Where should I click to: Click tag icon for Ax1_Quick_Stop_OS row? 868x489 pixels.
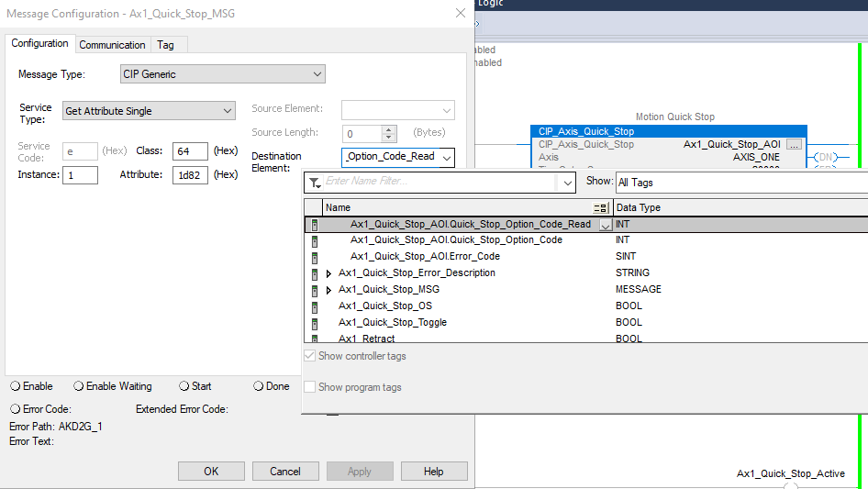point(315,306)
